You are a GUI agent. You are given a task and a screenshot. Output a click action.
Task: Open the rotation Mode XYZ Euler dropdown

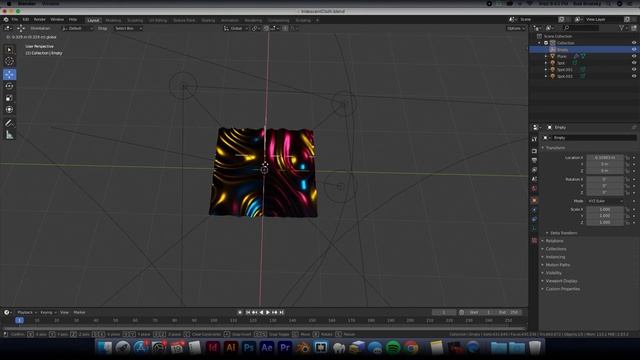click(x=605, y=201)
